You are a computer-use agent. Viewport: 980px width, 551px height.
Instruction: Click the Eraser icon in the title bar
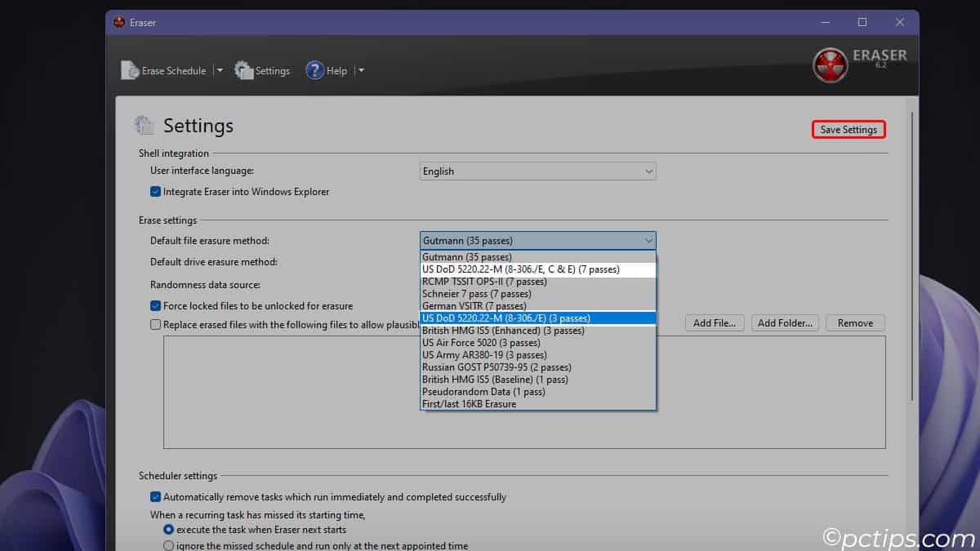click(118, 23)
